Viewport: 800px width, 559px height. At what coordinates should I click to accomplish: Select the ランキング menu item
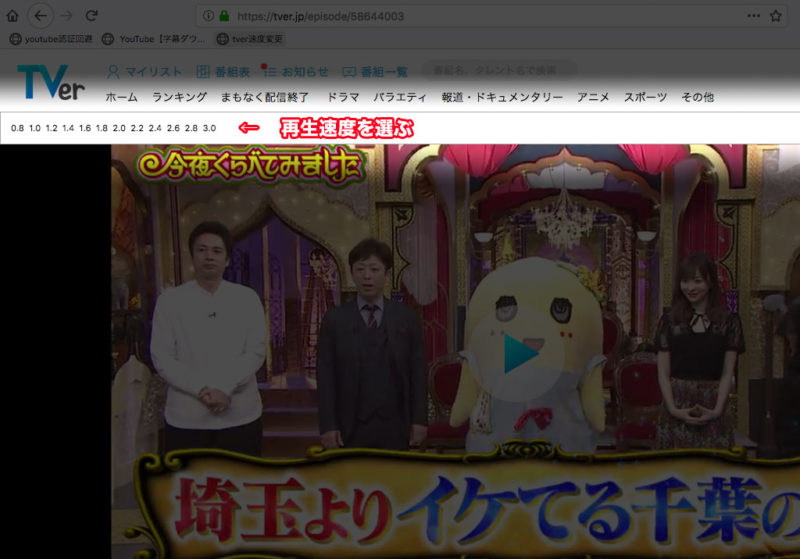pyautogui.click(x=179, y=97)
